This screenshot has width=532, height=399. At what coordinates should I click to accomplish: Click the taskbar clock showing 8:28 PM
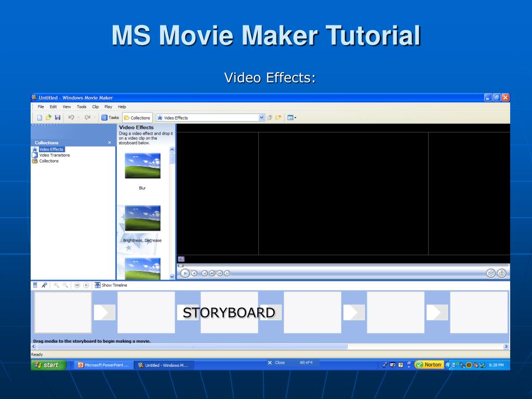[496, 365]
